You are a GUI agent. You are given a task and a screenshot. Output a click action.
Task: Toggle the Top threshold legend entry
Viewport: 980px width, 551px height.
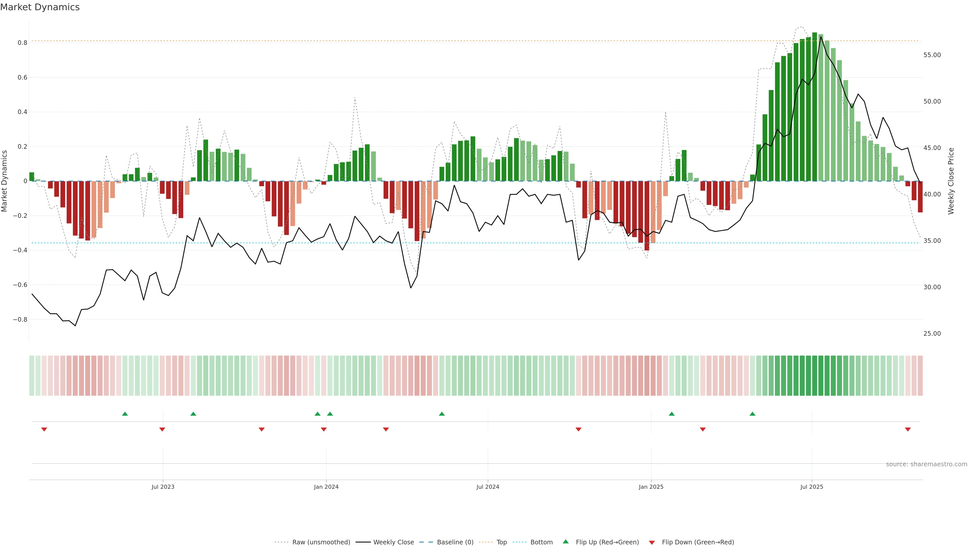[501, 542]
